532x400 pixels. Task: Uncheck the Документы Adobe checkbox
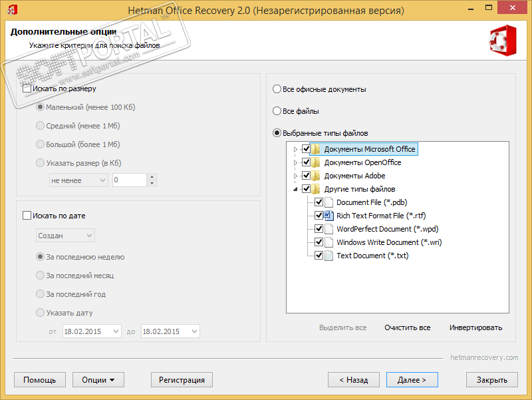pos(306,175)
